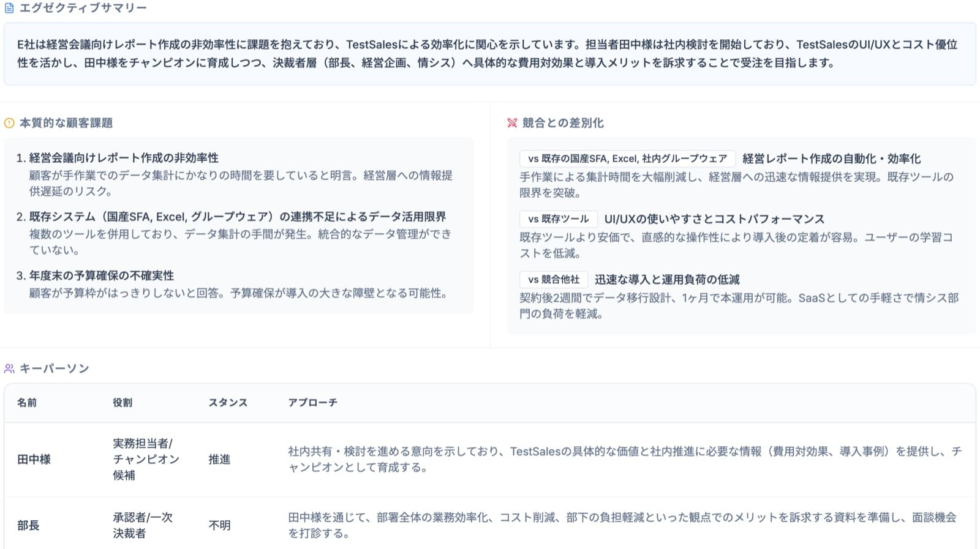Click the crossed swords icon beside 競合との差別化

[x=512, y=123]
